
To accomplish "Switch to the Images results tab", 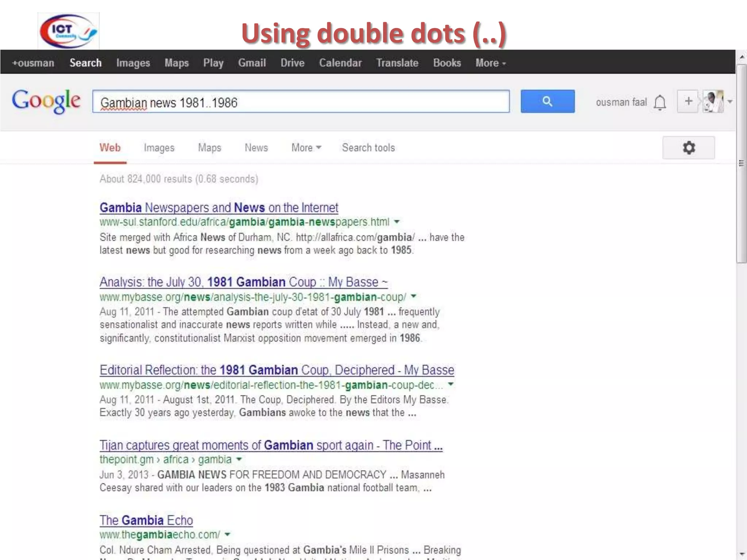I will point(159,148).
